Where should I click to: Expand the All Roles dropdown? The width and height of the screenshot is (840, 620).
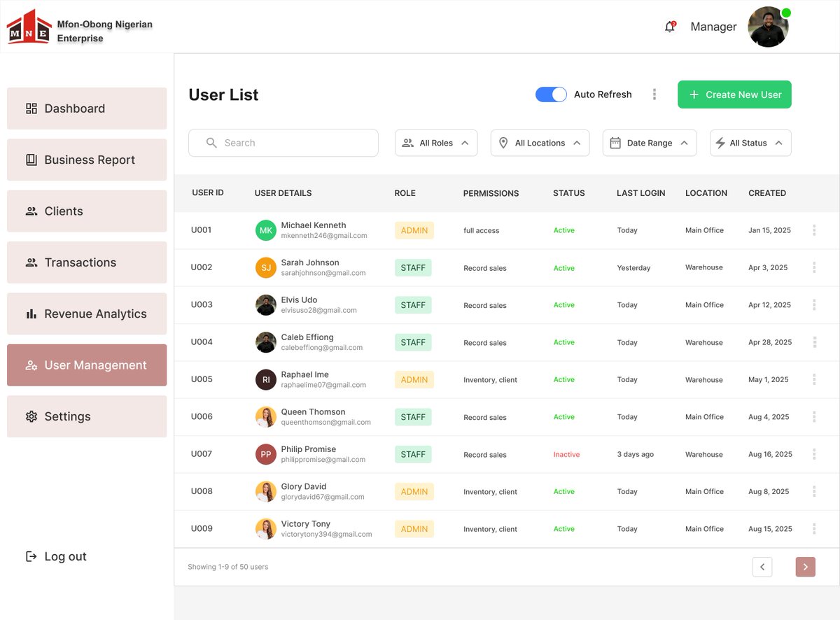click(x=436, y=143)
